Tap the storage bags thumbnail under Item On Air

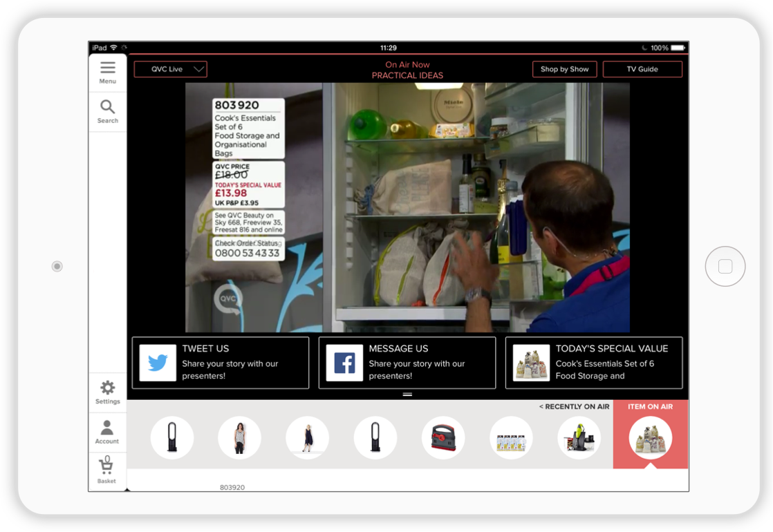(650, 438)
